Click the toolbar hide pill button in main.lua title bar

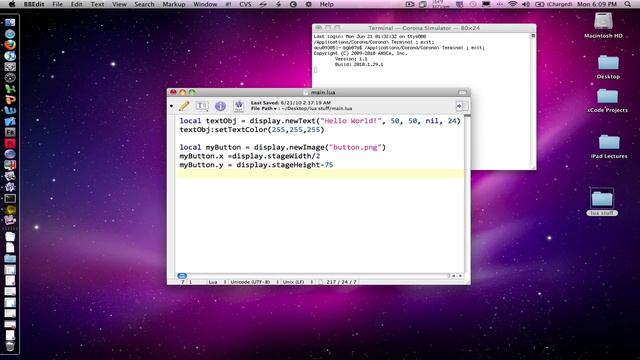[462, 92]
